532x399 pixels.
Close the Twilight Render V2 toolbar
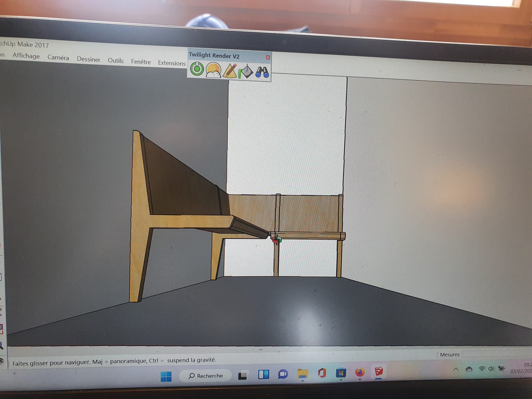click(268, 57)
